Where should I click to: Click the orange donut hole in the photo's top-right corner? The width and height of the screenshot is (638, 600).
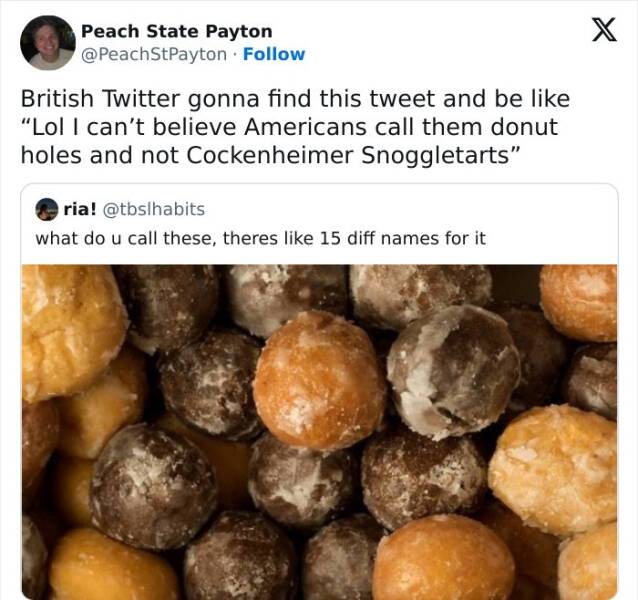(x=581, y=298)
